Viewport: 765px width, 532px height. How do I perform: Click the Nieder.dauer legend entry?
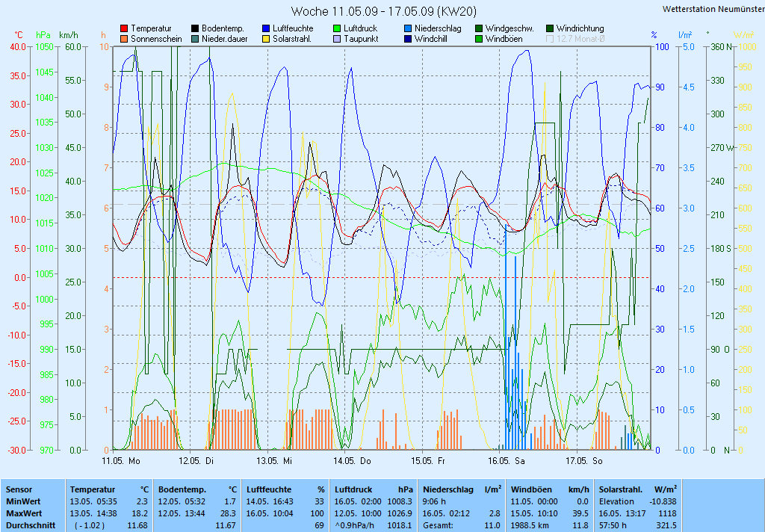(x=222, y=39)
